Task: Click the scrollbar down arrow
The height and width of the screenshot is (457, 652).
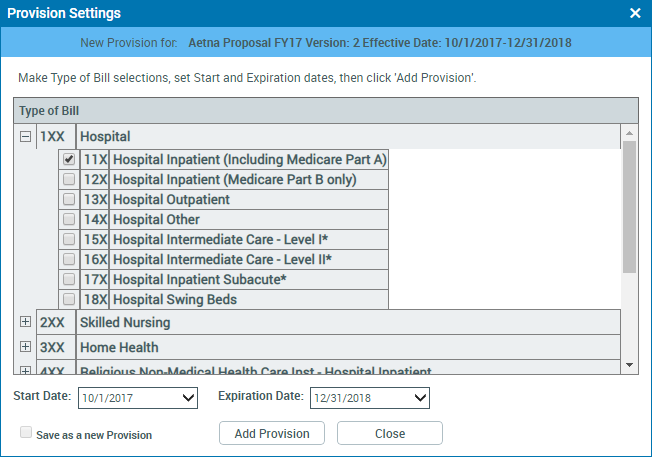Action: click(629, 365)
